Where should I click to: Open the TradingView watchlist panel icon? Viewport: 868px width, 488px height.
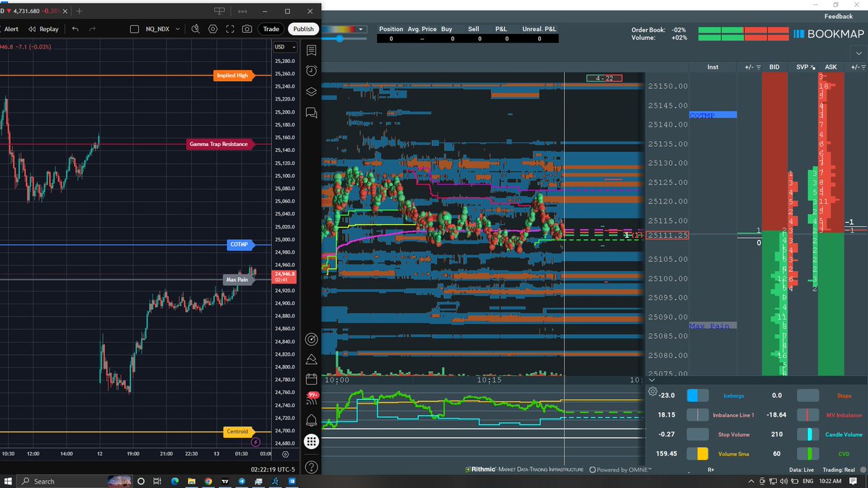[311, 50]
